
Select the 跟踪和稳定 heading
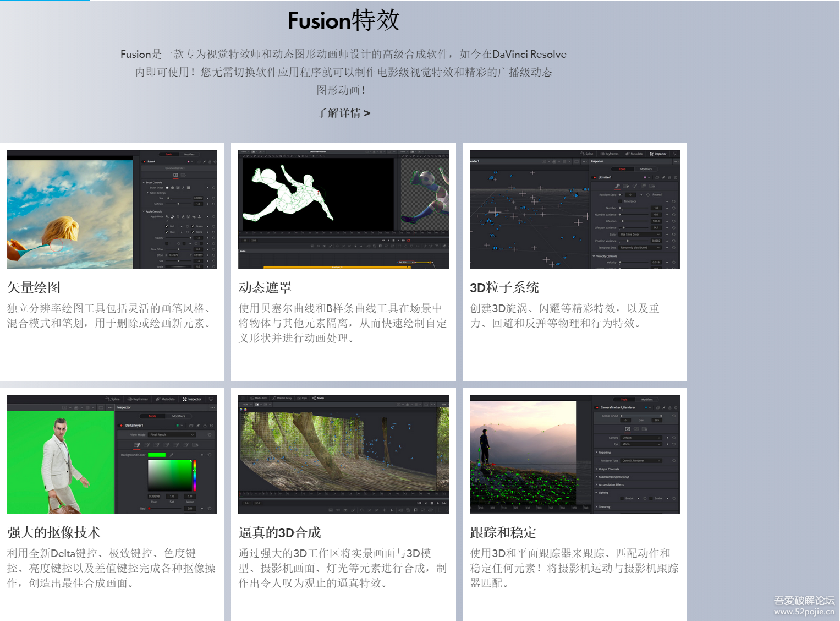tap(503, 532)
